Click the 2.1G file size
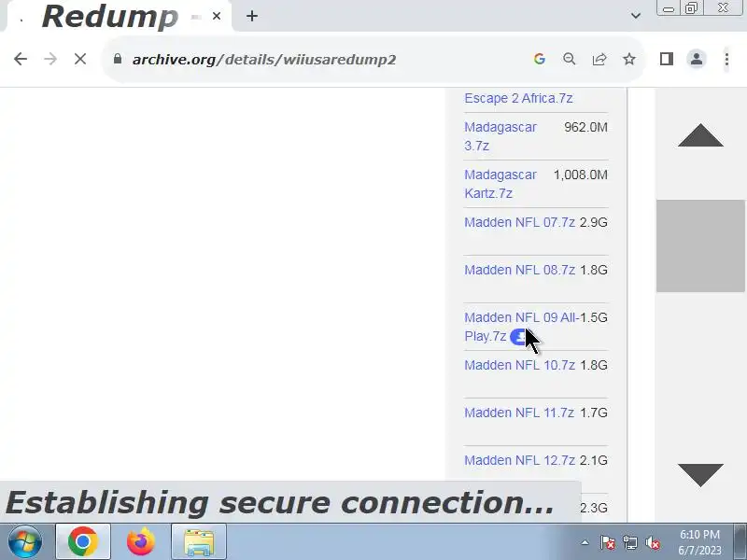 click(x=594, y=460)
